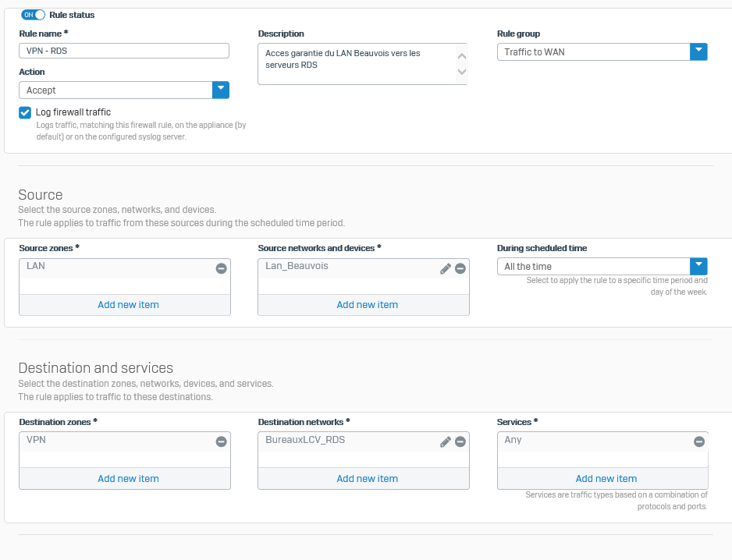The width and height of the screenshot is (732, 560).
Task: Remove Any from Services list
Action: coord(699,441)
